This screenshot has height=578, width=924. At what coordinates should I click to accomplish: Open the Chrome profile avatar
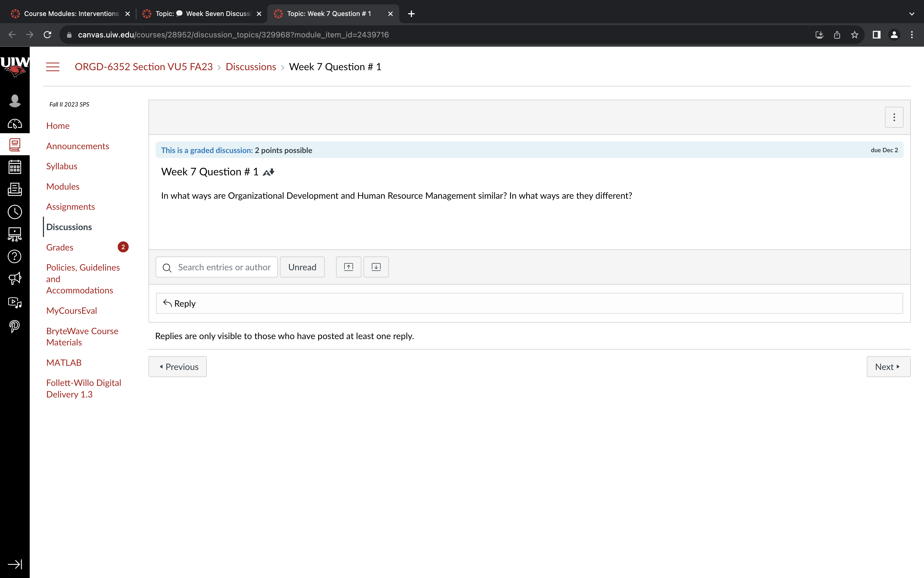pyautogui.click(x=894, y=35)
